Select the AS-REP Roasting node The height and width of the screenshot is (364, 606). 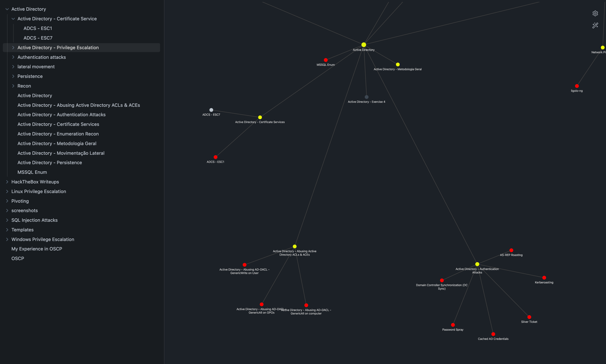point(511,250)
